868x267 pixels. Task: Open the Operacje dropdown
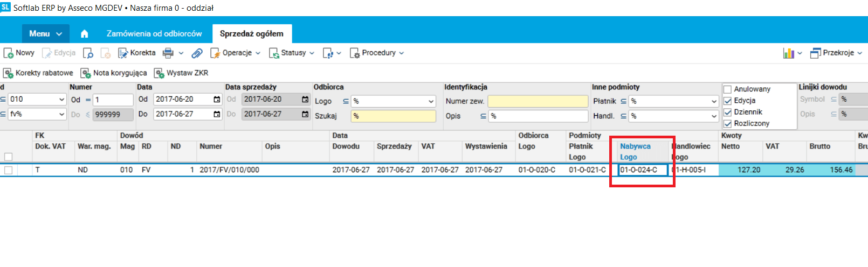coord(235,53)
